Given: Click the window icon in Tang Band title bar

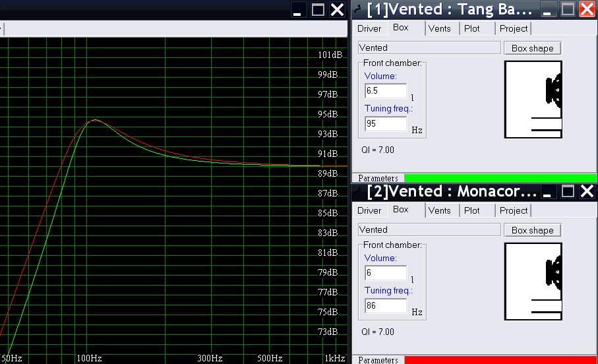Looking at the screenshot, I should pos(358,9).
